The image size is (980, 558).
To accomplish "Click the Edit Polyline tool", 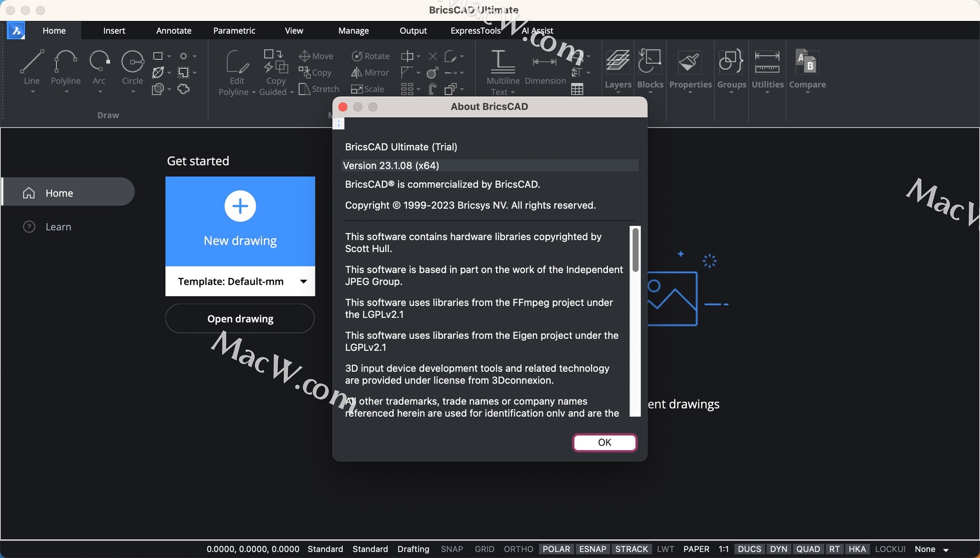I will pos(237,72).
